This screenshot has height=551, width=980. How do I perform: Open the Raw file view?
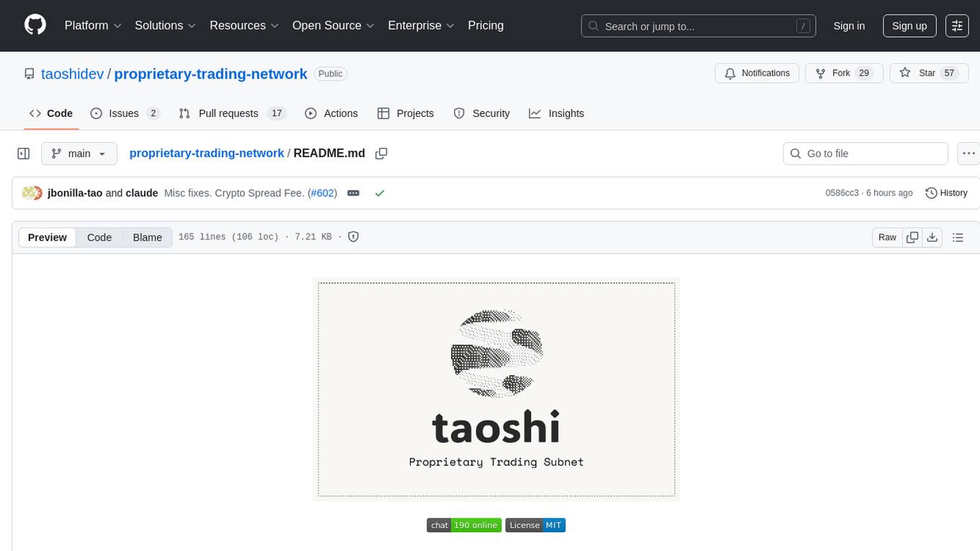[887, 237]
